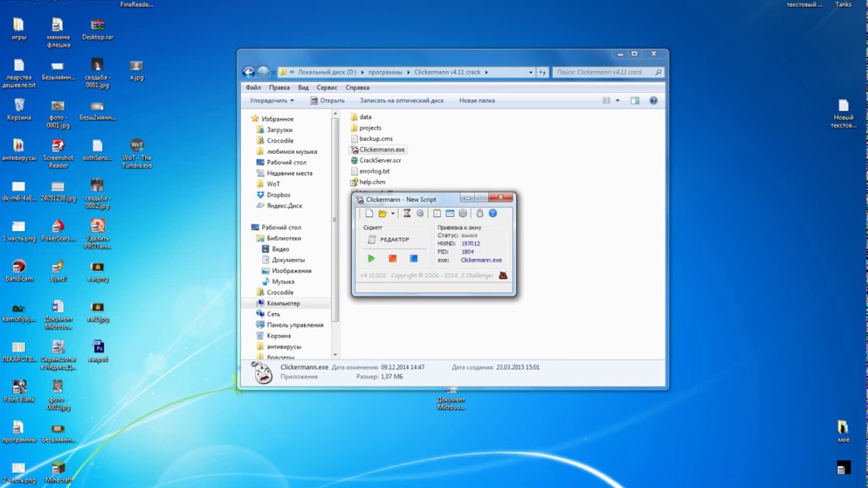
Task: Click the blue square pause button
Action: [414, 258]
